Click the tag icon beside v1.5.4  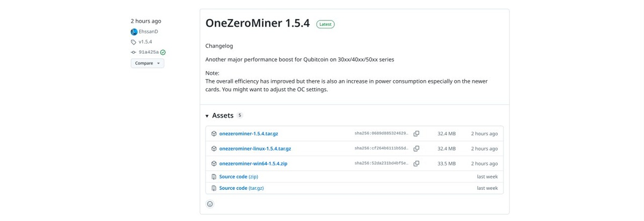coord(134,42)
